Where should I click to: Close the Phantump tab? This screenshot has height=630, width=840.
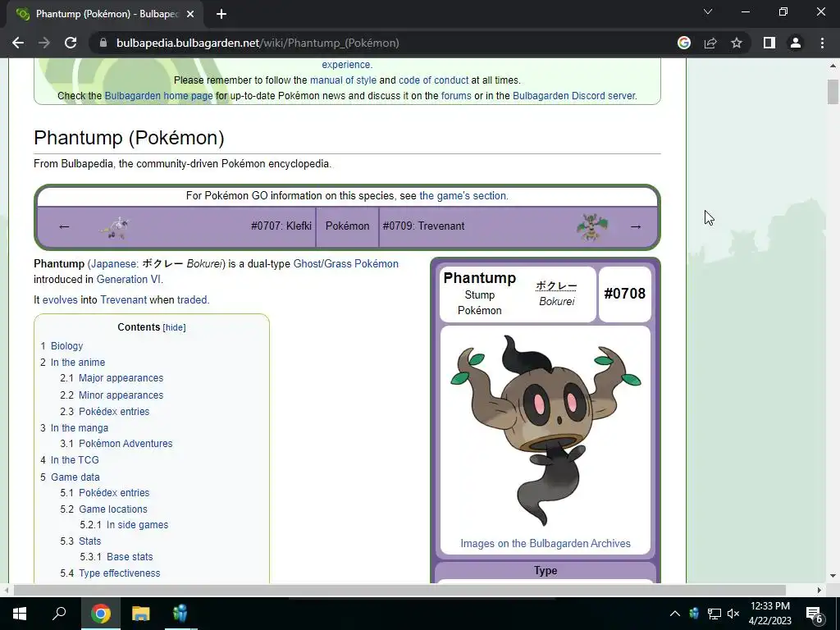click(x=190, y=14)
